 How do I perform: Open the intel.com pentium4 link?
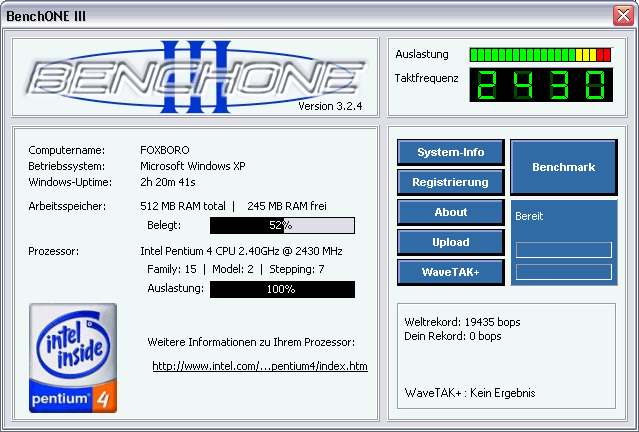pos(260,366)
